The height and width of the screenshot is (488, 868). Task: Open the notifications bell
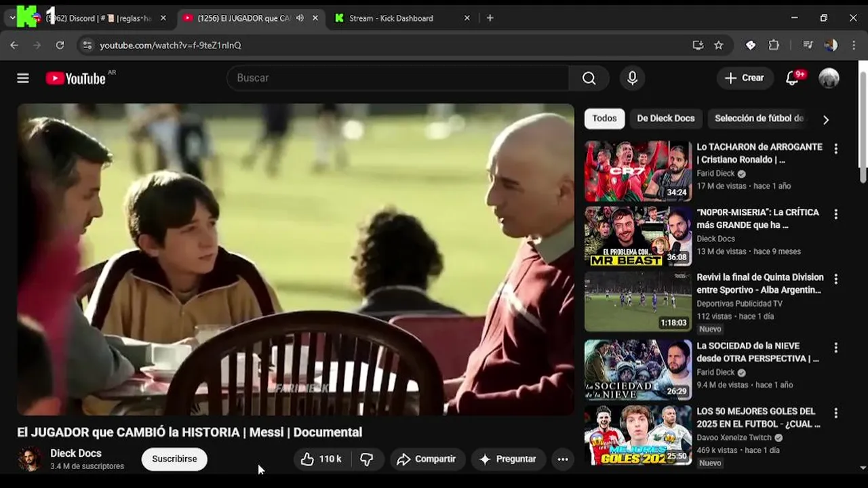[792, 78]
